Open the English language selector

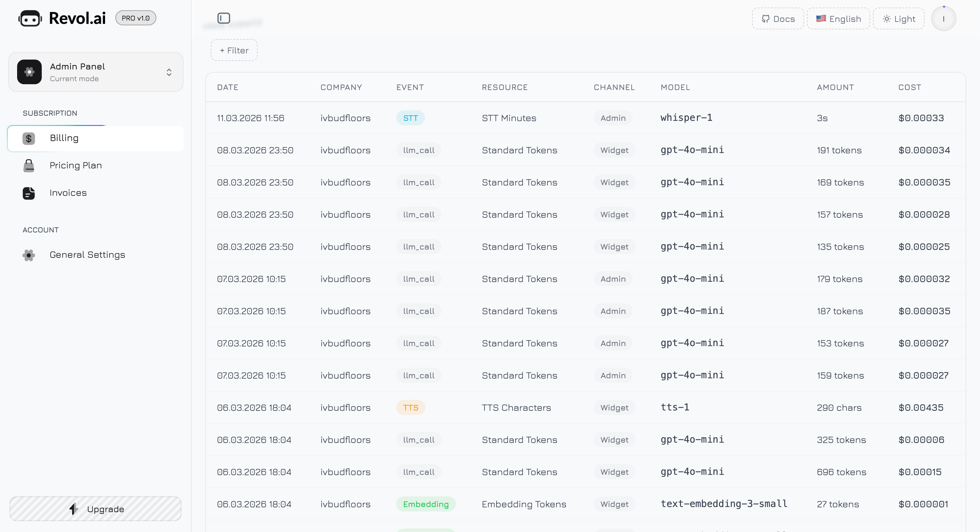point(838,18)
